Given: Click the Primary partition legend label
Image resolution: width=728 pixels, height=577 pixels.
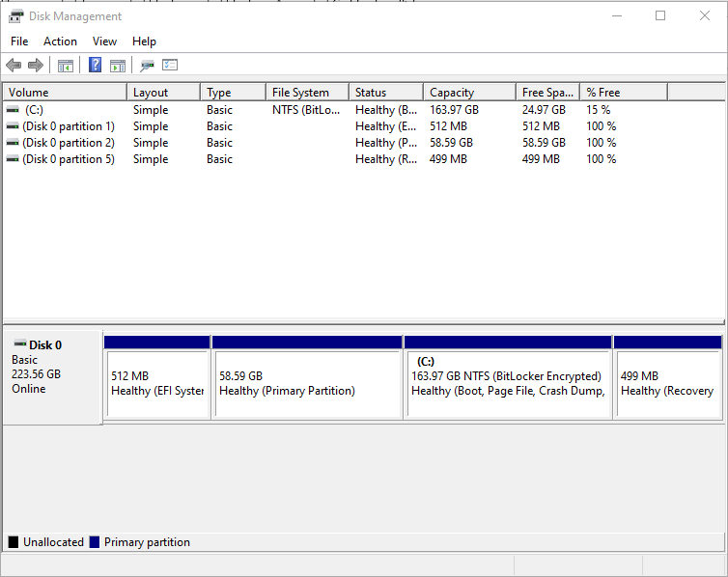Looking at the screenshot, I should [x=147, y=542].
